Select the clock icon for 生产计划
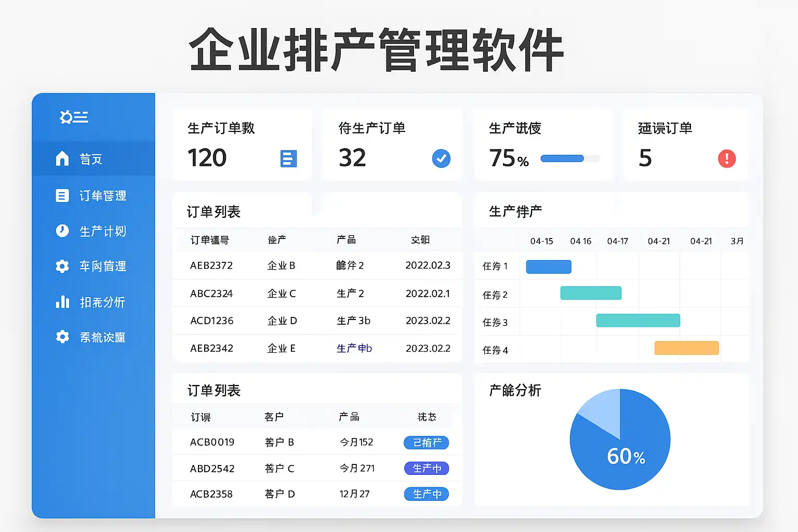The image size is (798, 532). pyautogui.click(x=62, y=231)
